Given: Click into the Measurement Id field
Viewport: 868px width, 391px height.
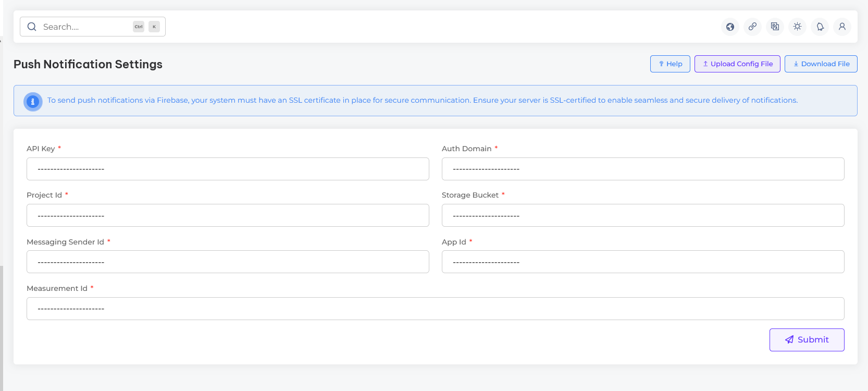Looking at the screenshot, I should tap(435, 309).
